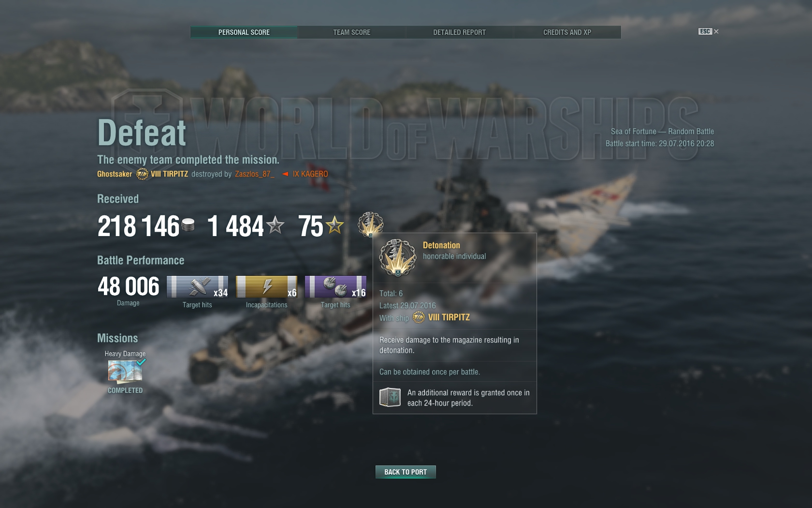Click the secondary Target hits x16 ribbon
This screenshot has width=812, height=508.
pos(335,286)
